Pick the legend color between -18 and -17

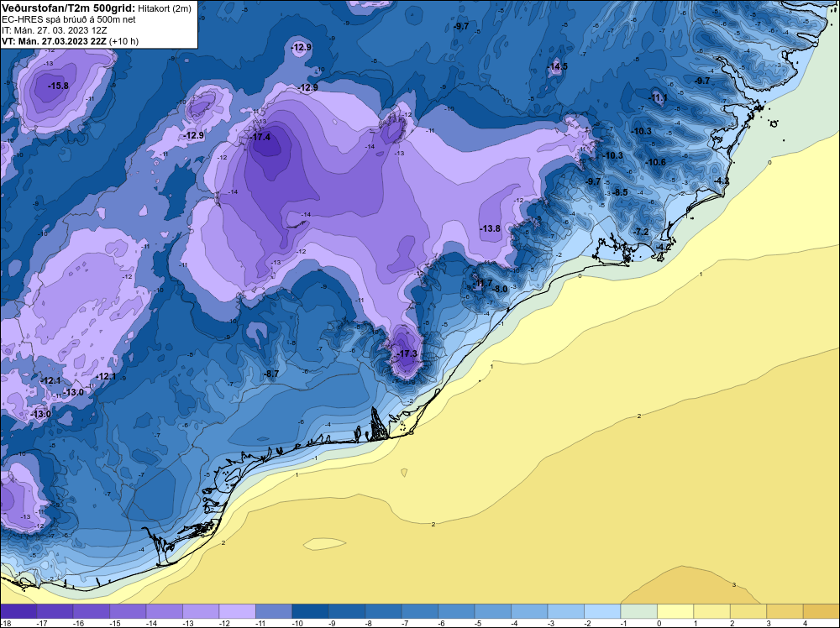(x=18, y=611)
